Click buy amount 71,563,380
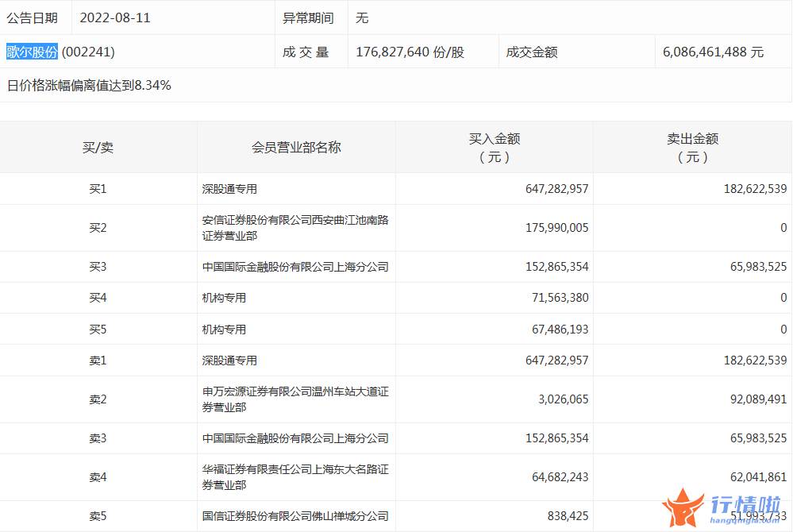The width and height of the screenshot is (793, 532). coord(560,297)
